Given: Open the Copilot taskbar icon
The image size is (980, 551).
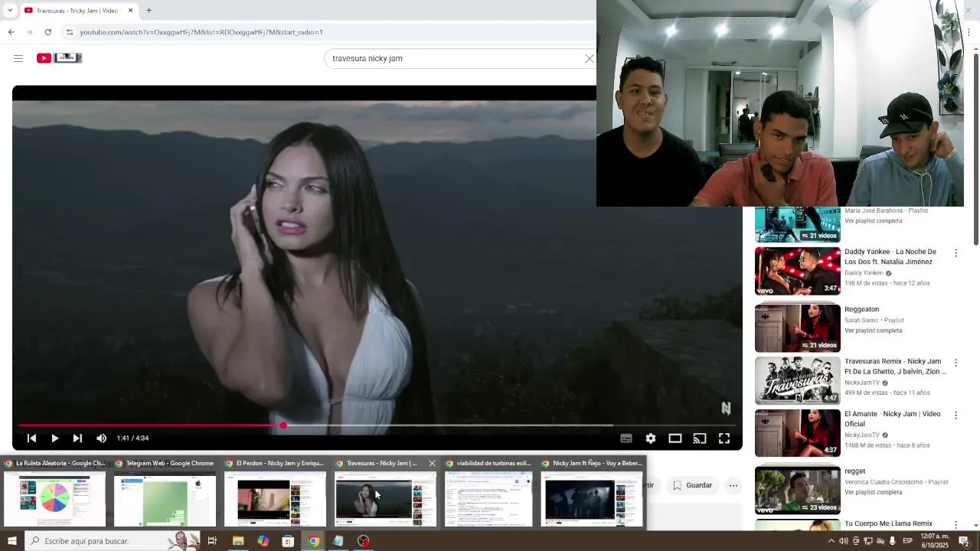Looking at the screenshot, I should [x=263, y=541].
